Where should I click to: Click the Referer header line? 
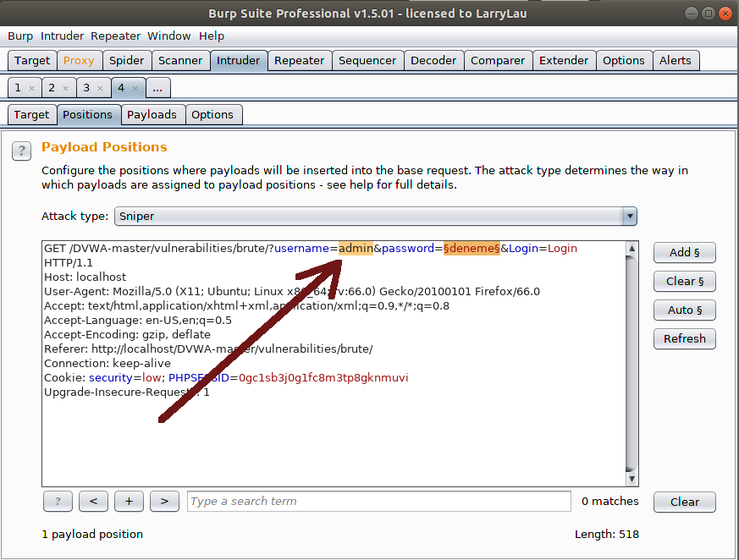(208, 349)
